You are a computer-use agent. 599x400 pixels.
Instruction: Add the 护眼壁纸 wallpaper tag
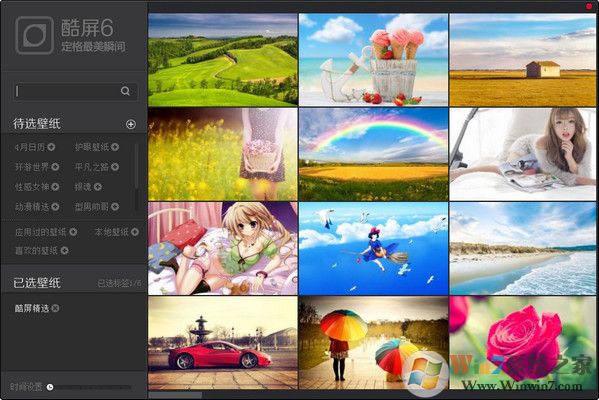pyautogui.click(x=115, y=147)
